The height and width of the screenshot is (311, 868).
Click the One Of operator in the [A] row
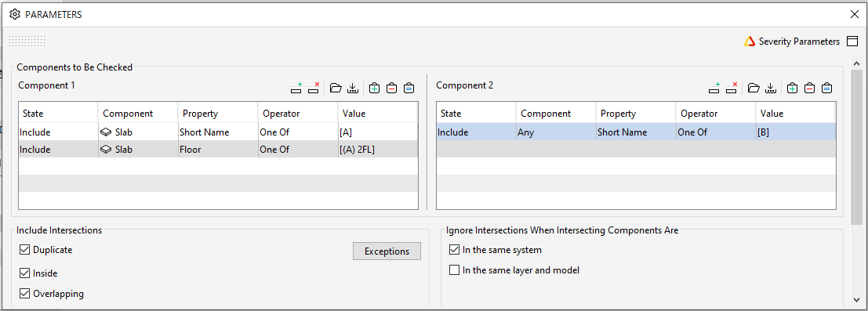(298, 132)
